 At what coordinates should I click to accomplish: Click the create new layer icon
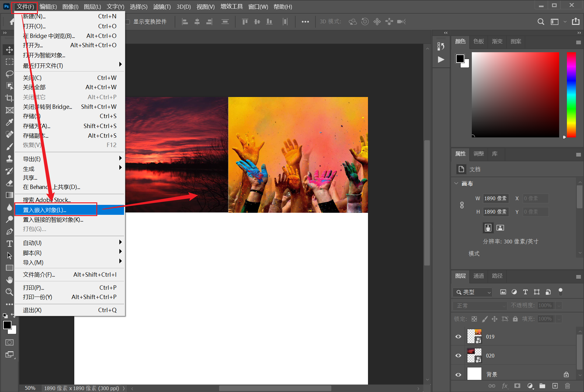[555, 386]
